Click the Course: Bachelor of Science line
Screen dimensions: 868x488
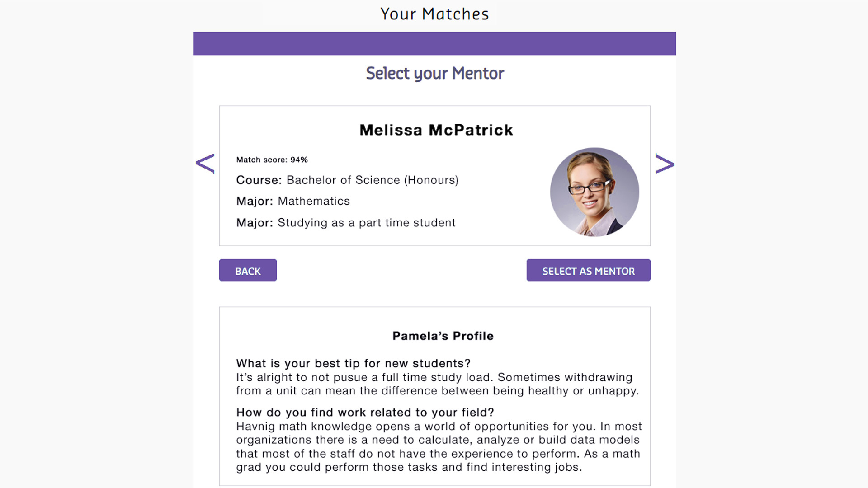tap(347, 180)
